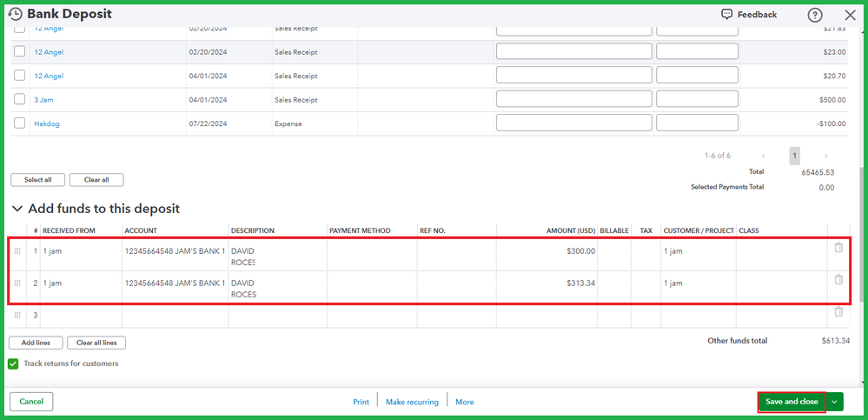
Task: Check the Hakdog expense row checkbox
Action: click(19, 123)
